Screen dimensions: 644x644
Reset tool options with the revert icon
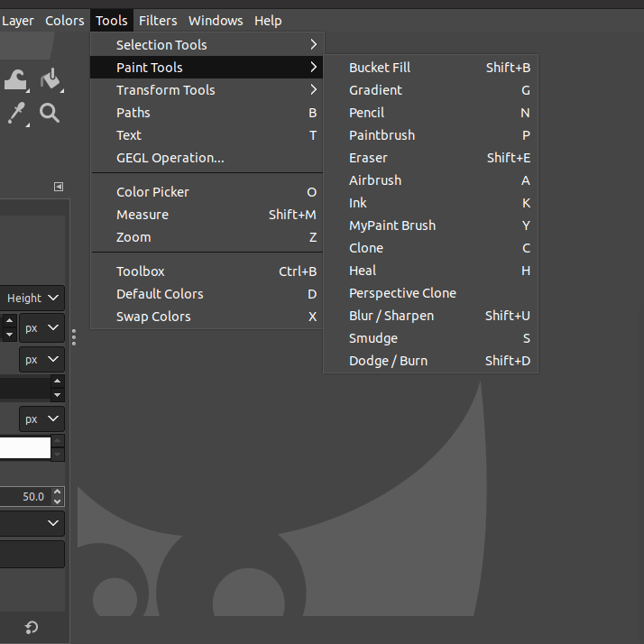point(32,627)
